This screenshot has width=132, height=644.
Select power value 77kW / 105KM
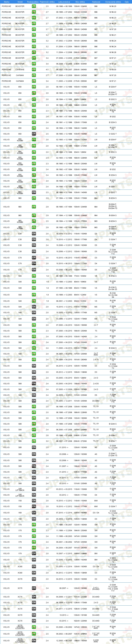[80, 276]
